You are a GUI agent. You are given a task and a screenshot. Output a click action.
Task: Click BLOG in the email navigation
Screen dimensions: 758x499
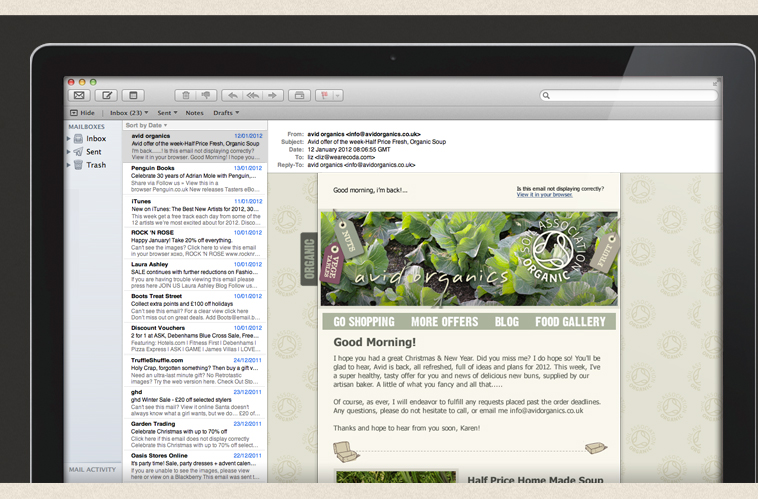(507, 322)
